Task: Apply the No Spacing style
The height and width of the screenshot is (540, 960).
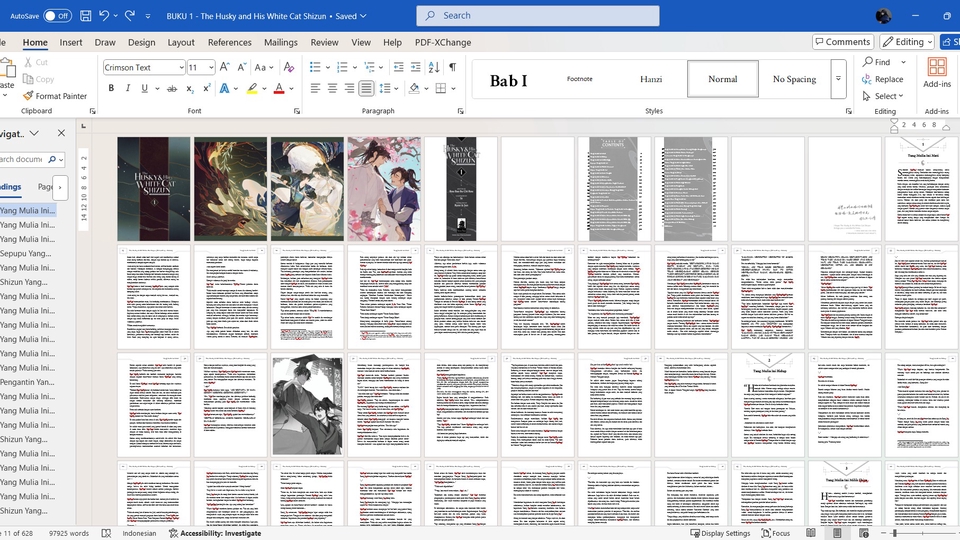Action: [794, 79]
